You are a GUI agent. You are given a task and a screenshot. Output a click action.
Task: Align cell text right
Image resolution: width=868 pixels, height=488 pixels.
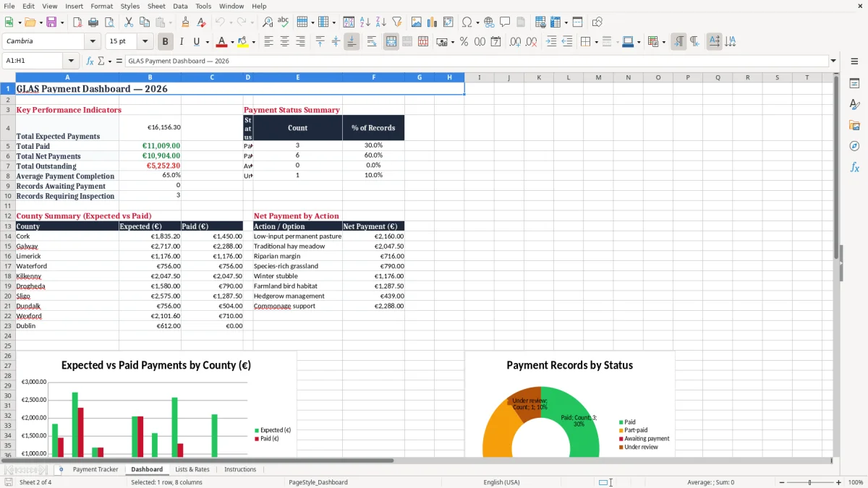(300, 42)
